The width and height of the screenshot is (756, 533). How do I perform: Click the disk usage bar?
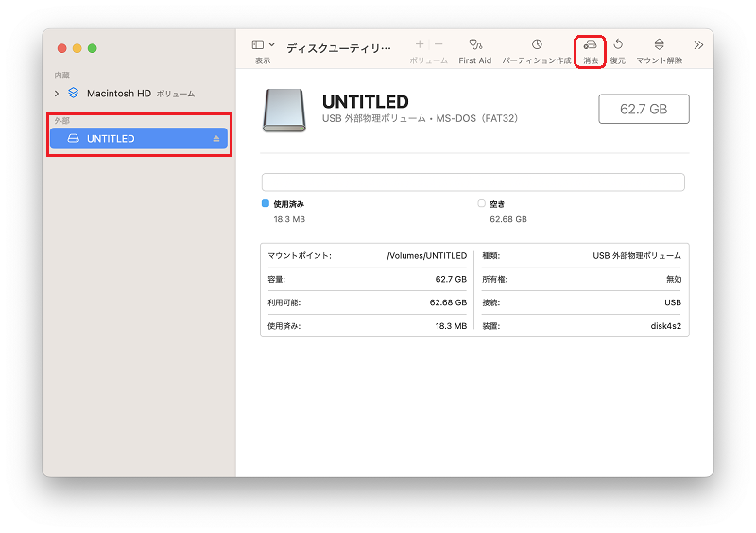point(473,182)
